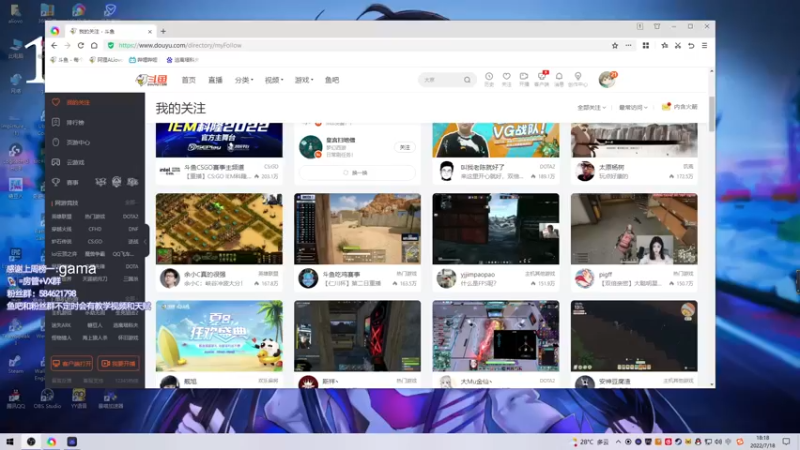Viewport: 800px width, 450px height.
Task: Click the 关注 follow button on recommended streamer
Action: coord(405,147)
